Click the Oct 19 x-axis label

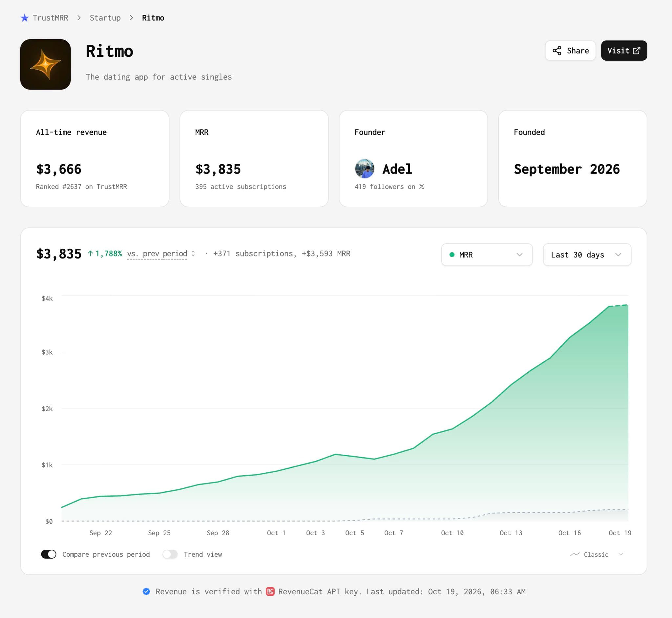click(x=619, y=533)
